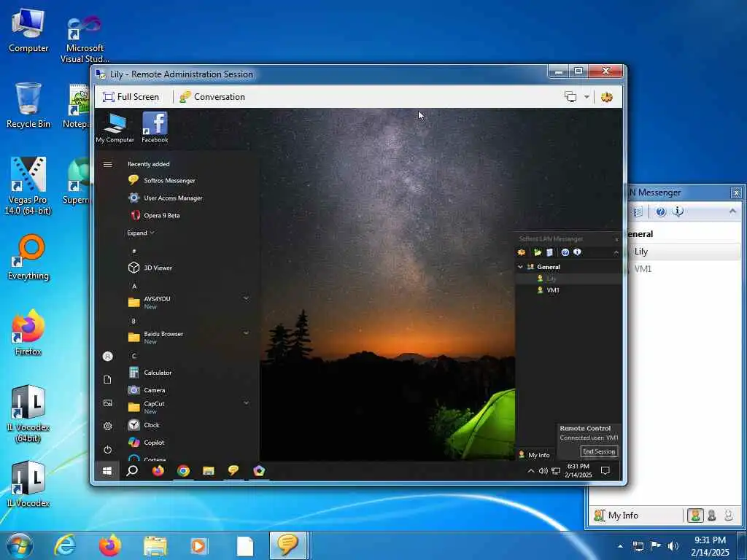The width and height of the screenshot is (747, 560).
Task: Open Vegas Pro 14.0 desktop shortcut
Action: pyautogui.click(x=28, y=186)
